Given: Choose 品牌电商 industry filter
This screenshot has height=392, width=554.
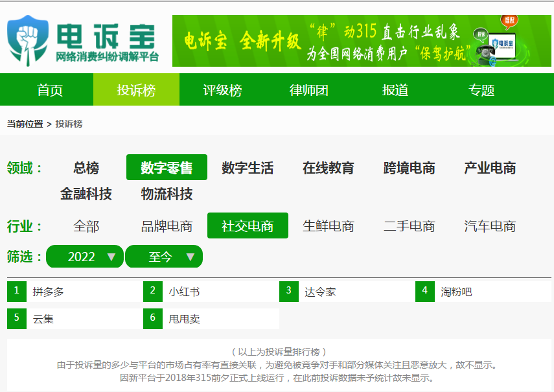Looking at the screenshot, I should pyautogui.click(x=167, y=225).
